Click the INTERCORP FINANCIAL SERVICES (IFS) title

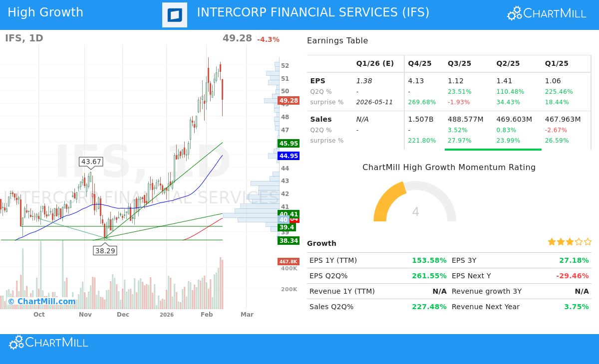click(x=313, y=12)
